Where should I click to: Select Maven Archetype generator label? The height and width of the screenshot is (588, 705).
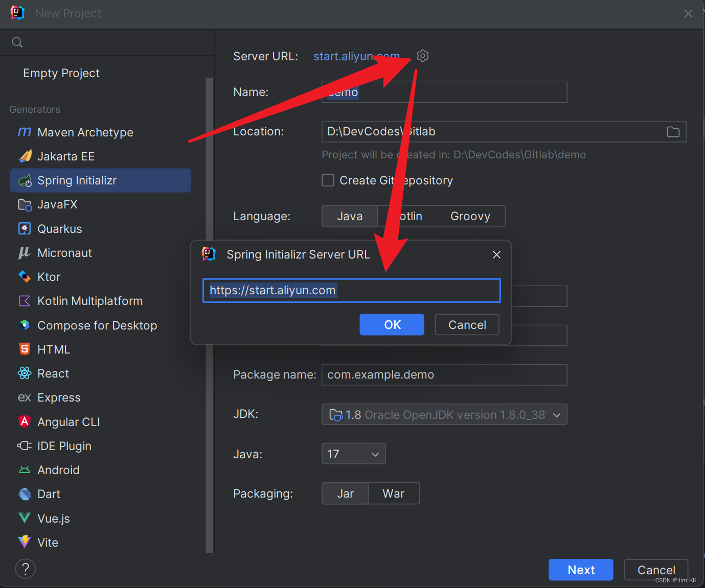(x=85, y=132)
